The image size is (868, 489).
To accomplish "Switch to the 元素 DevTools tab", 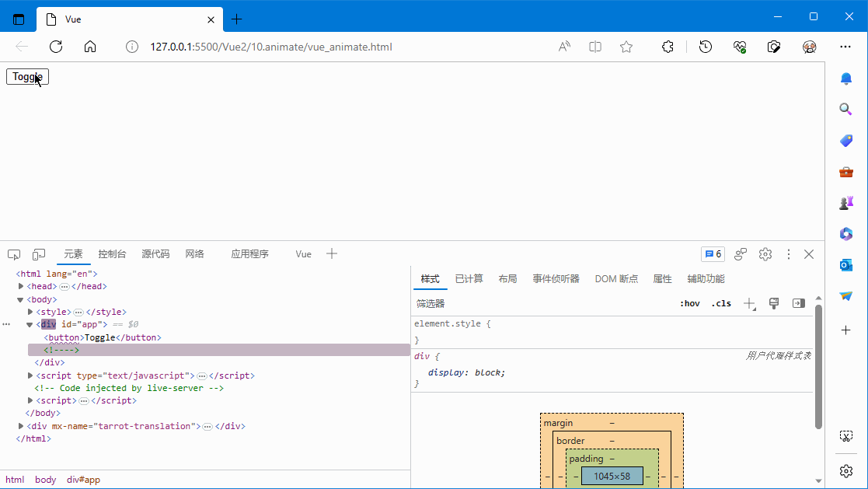I will (73, 254).
